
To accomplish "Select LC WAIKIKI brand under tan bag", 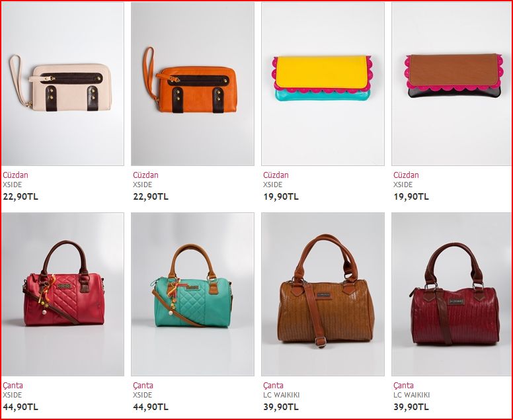I will 282,395.
